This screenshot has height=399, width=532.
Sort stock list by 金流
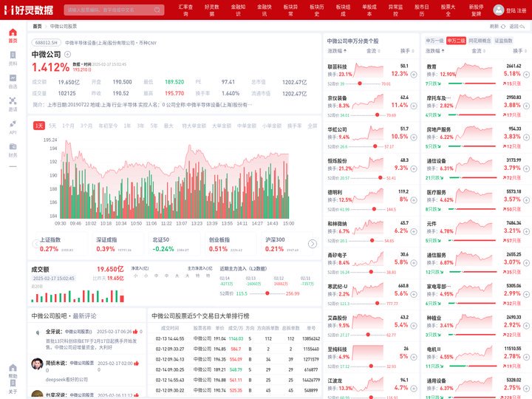(373, 51)
